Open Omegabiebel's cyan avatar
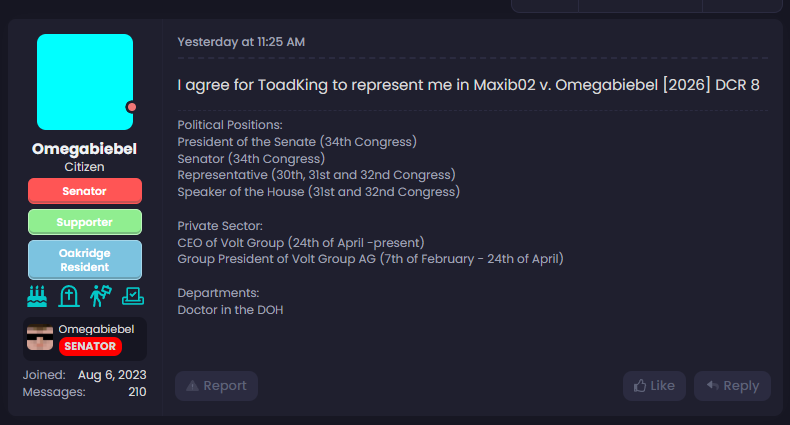Image resolution: width=790 pixels, height=425 pixels. pyautogui.click(x=85, y=82)
